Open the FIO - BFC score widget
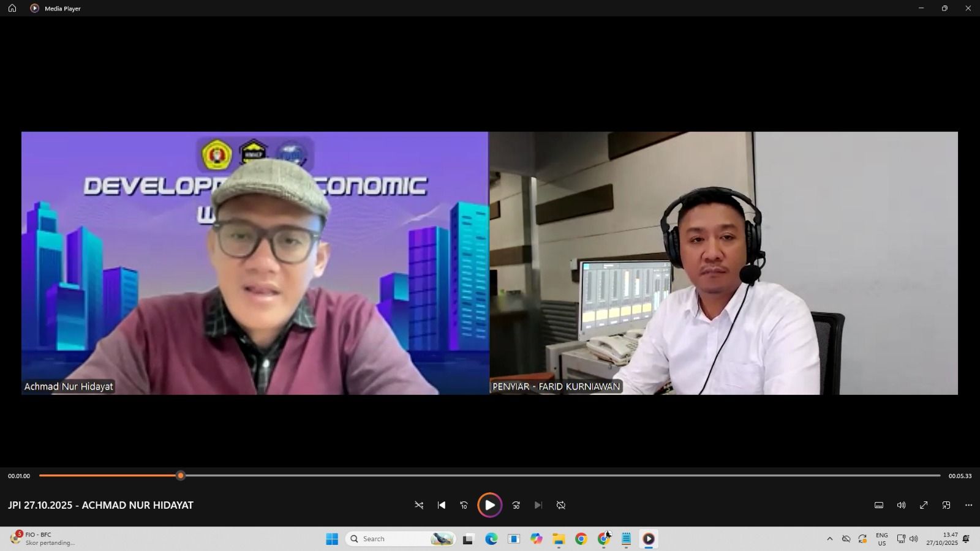 point(43,539)
